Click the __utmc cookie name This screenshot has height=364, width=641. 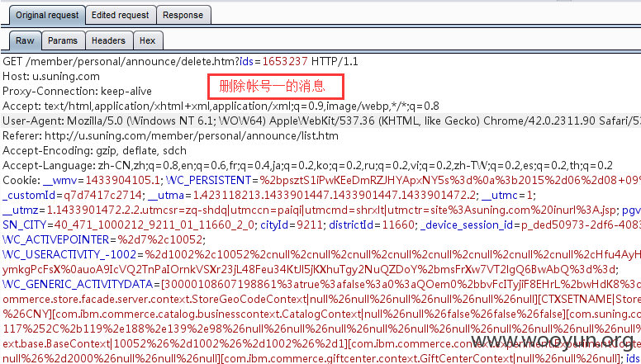[x=500, y=196]
